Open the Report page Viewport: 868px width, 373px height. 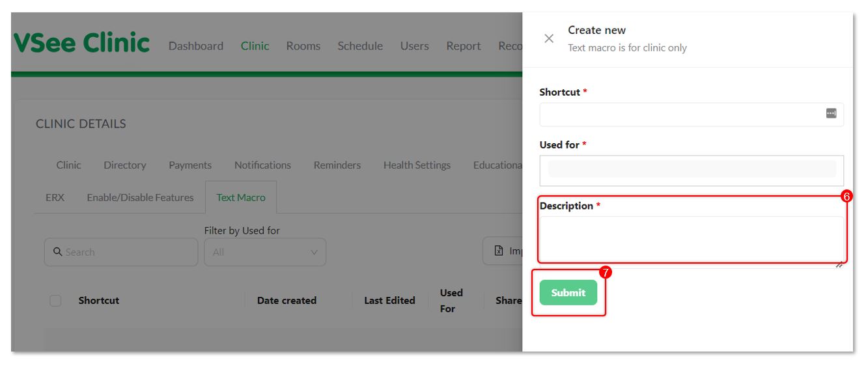click(x=464, y=46)
